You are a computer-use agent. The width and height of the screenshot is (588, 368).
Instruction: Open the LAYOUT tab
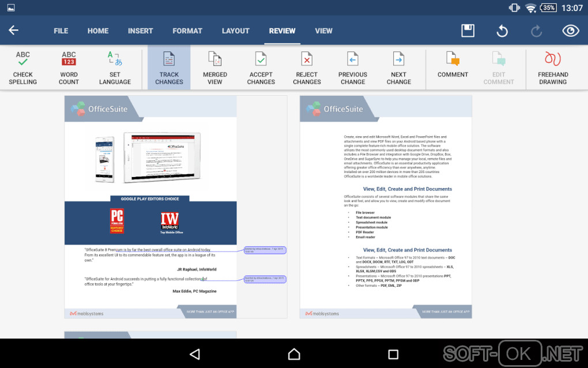pos(236,31)
